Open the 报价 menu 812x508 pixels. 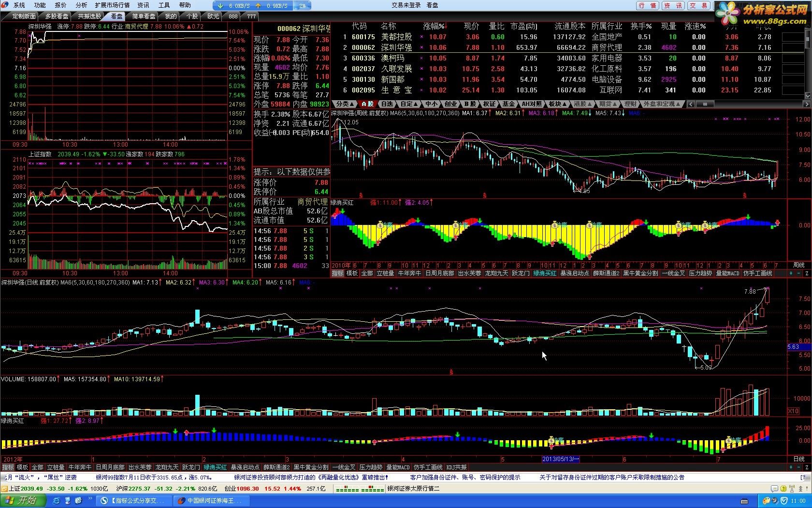pyautogui.click(x=61, y=5)
